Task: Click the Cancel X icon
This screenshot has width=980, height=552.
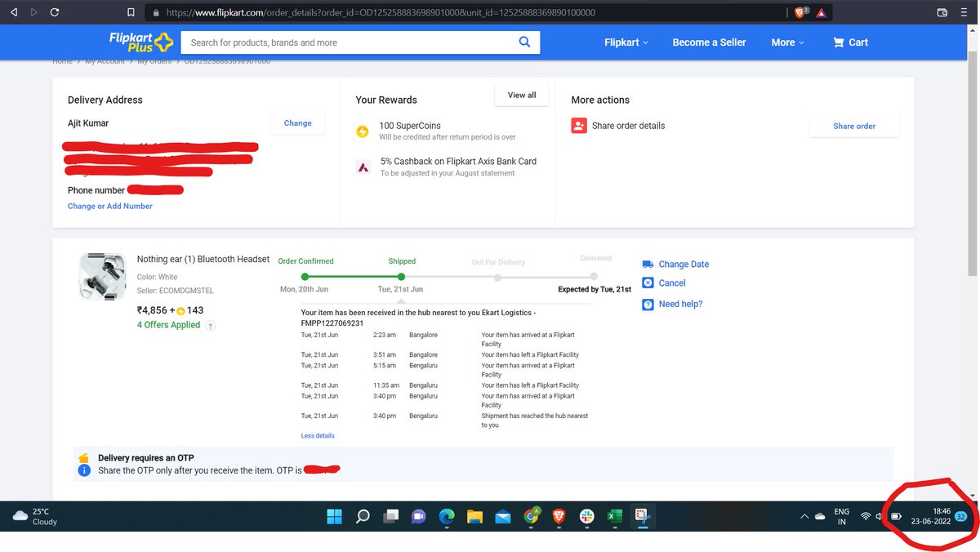Action: [x=648, y=283]
